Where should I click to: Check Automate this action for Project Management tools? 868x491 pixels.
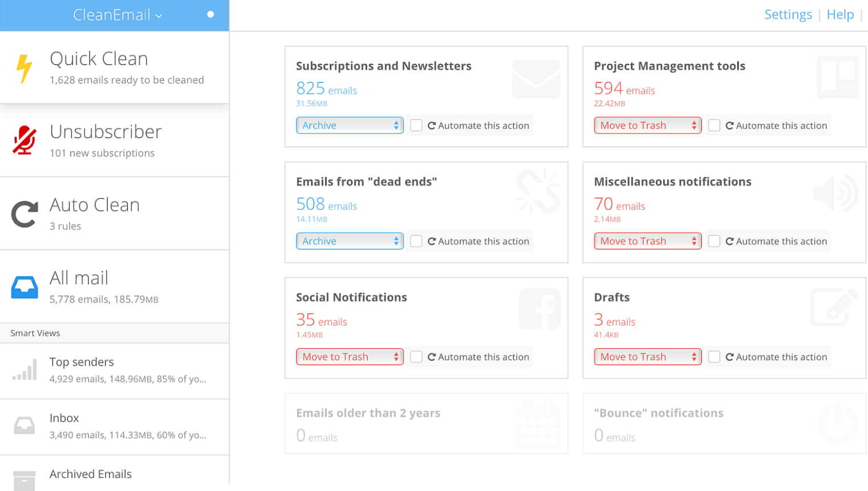[x=714, y=125]
